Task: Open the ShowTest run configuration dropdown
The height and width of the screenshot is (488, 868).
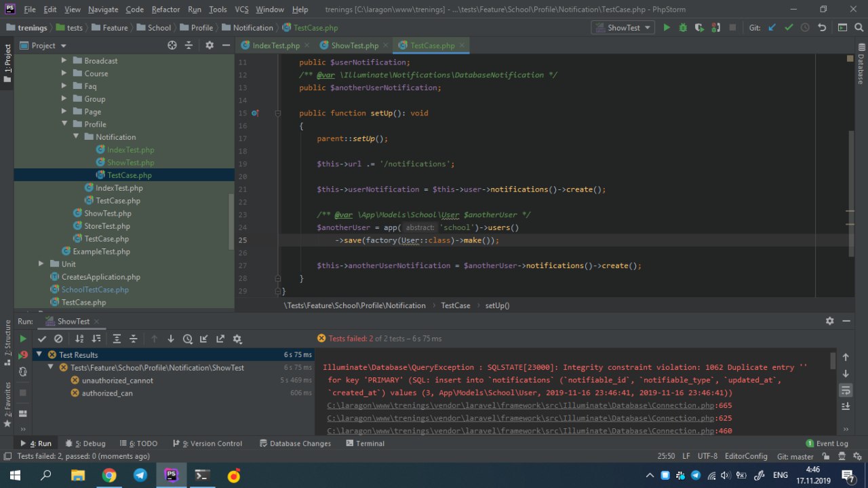Action: (623, 28)
